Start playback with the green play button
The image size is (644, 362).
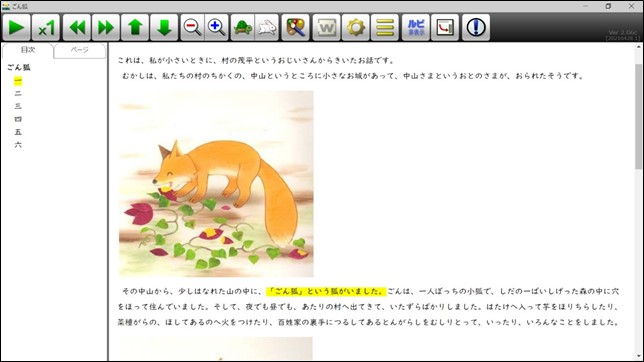tap(16, 28)
